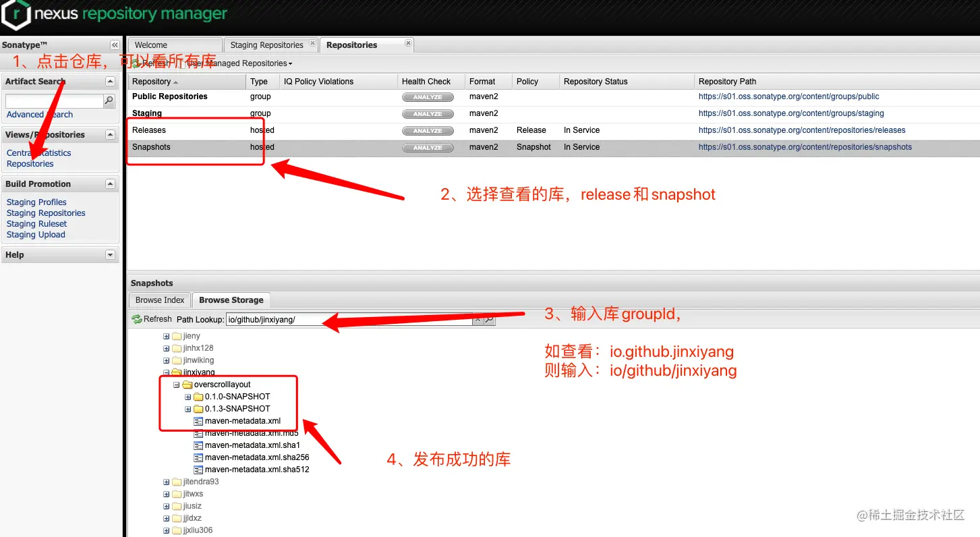Click ANALYZE for Releases
The image size is (980, 537).
(428, 131)
